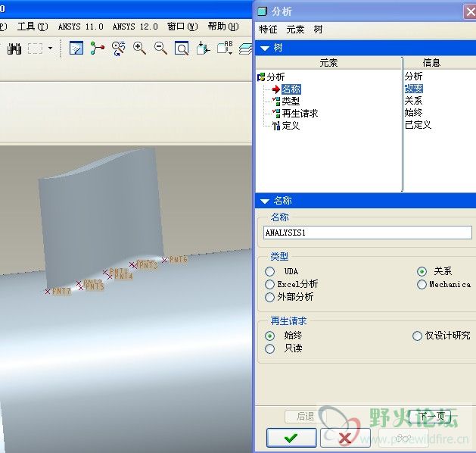The image size is (476, 453).
Task: Select the 类型 tree item
Action: pos(291,101)
